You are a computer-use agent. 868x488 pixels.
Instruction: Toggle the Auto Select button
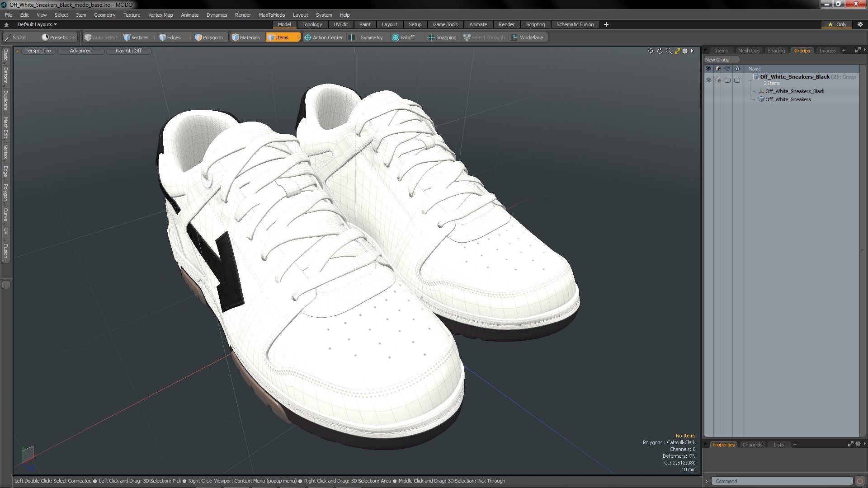pos(101,38)
